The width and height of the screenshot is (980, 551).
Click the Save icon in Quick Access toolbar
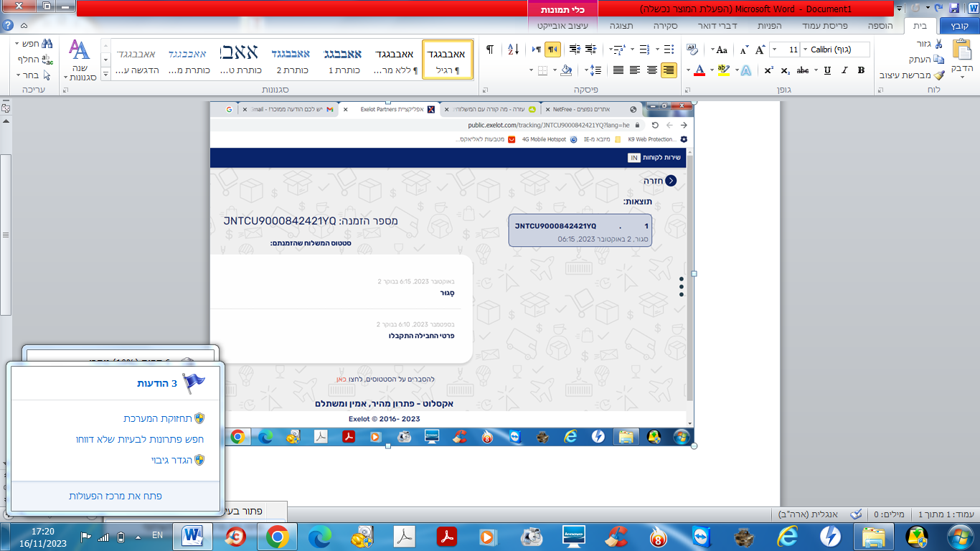coord(954,9)
